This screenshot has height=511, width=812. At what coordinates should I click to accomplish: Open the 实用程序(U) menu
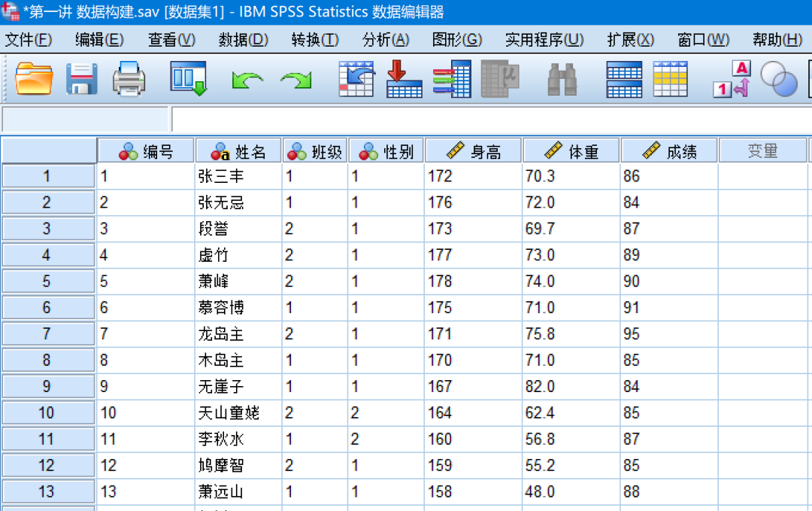(x=544, y=39)
